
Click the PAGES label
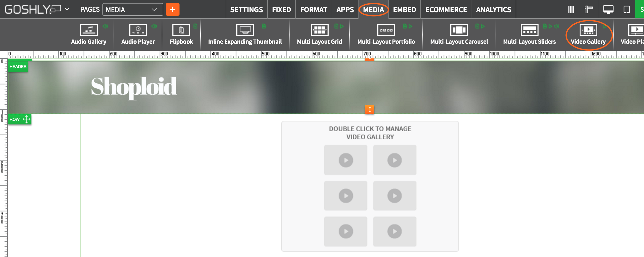[90, 9]
